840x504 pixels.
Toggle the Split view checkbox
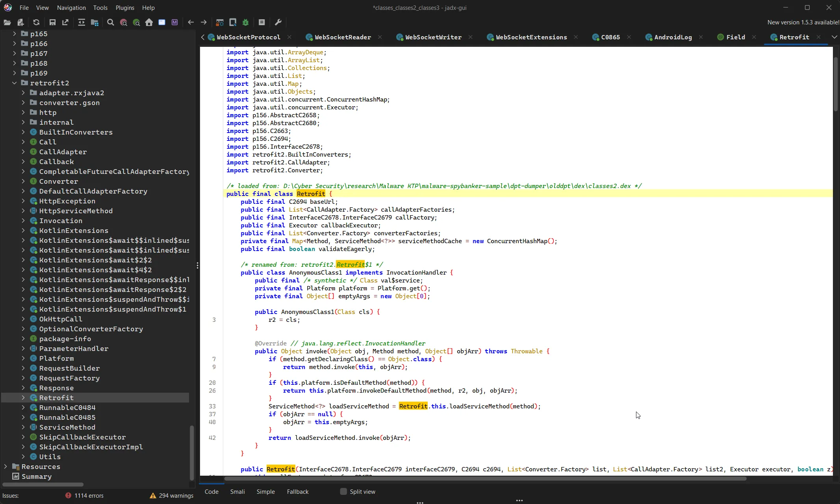(343, 491)
